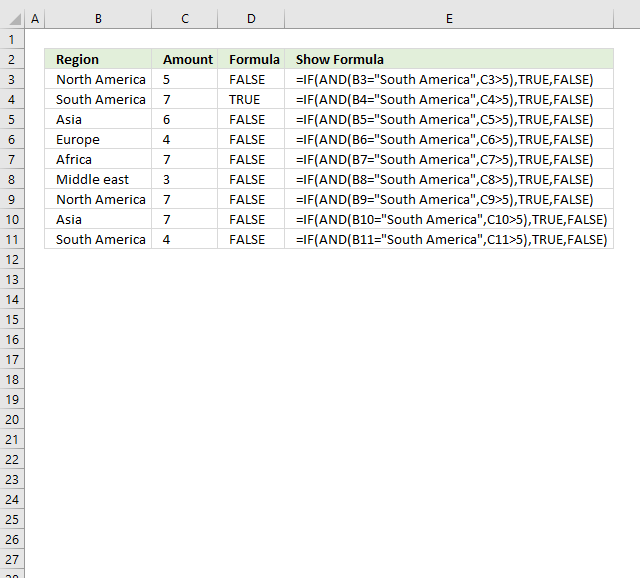The image size is (640, 578).
Task: Select row 15 header
Action: coord(12,319)
